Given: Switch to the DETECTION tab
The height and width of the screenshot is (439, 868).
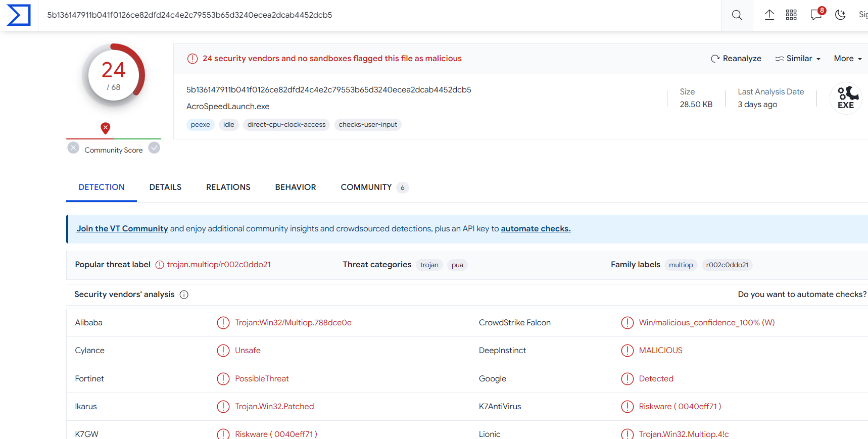Looking at the screenshot, I should pos(102,187).
